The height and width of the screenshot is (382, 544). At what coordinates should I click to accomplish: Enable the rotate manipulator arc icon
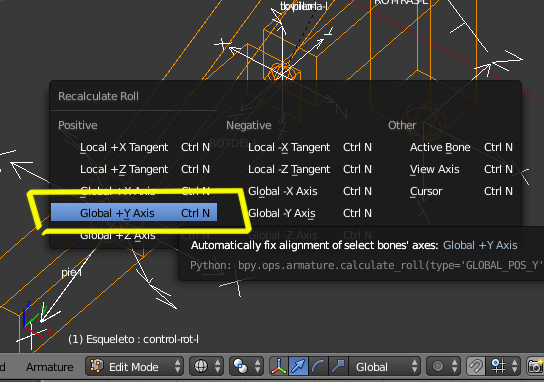pyautogui.click(x=318, y=366)
